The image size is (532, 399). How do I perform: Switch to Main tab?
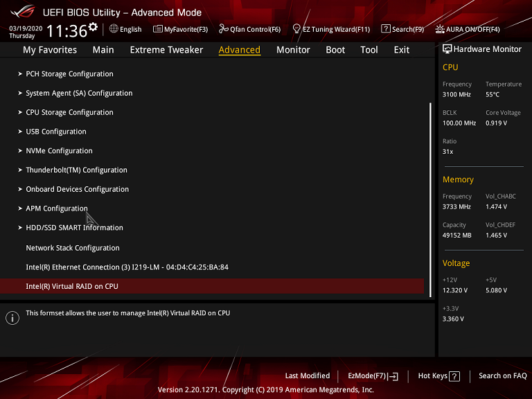tap(103, 50)
